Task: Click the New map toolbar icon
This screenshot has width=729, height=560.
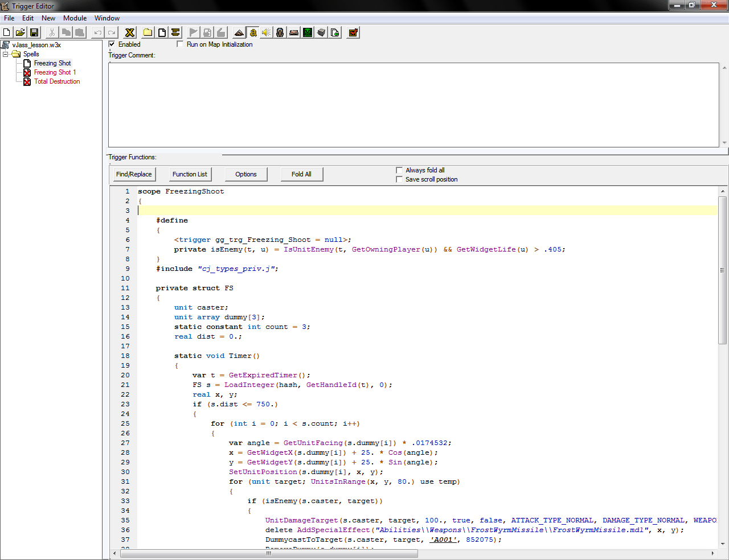Action: coord(7,32)
